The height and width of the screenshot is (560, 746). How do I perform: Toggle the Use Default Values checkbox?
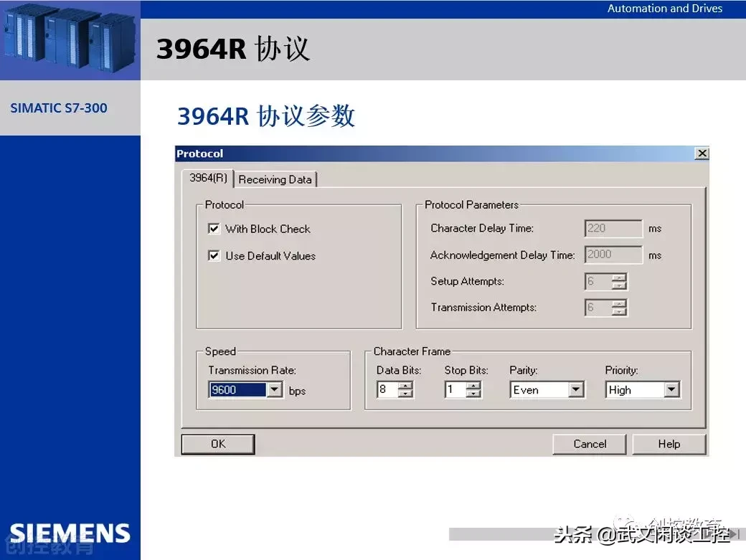[214, 256]
